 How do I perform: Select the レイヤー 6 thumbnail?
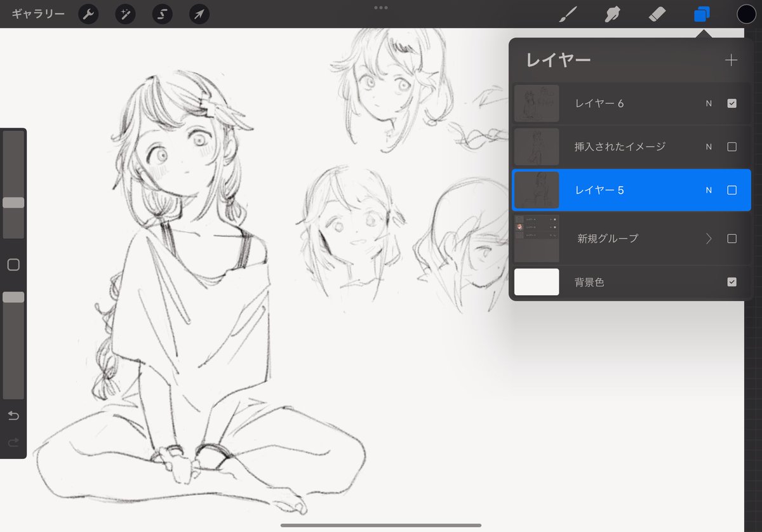point(537,103)
